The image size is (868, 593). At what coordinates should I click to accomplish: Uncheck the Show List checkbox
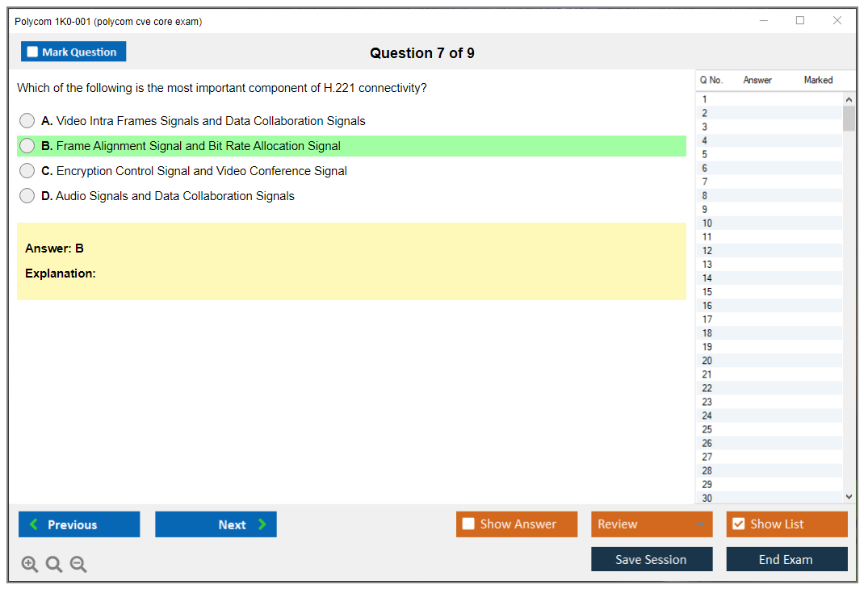pyautogui.click(x=738, y=524)
